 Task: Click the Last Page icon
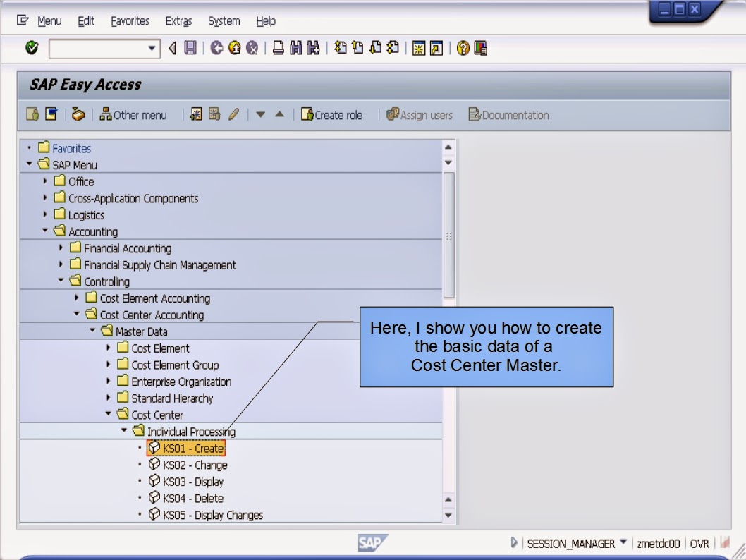393,48
